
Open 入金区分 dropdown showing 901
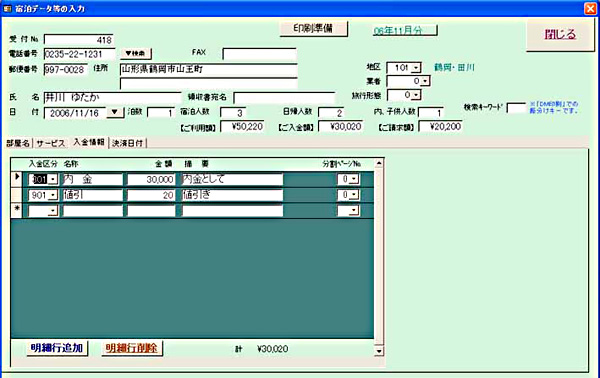click(x=53, y=195)
